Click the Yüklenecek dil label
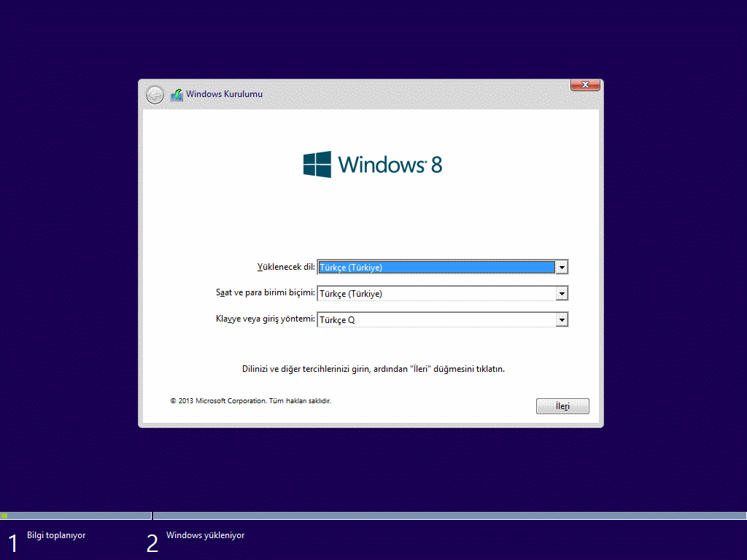Image resolution: width=747 pixels, height=560 pixels. tap(286, 267)
